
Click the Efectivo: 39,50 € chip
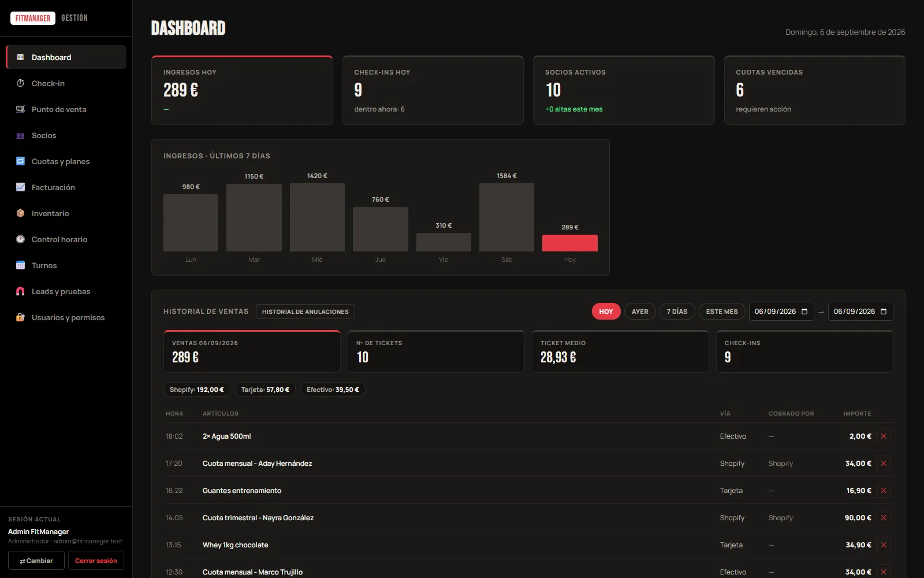click(x=333, y=390)
